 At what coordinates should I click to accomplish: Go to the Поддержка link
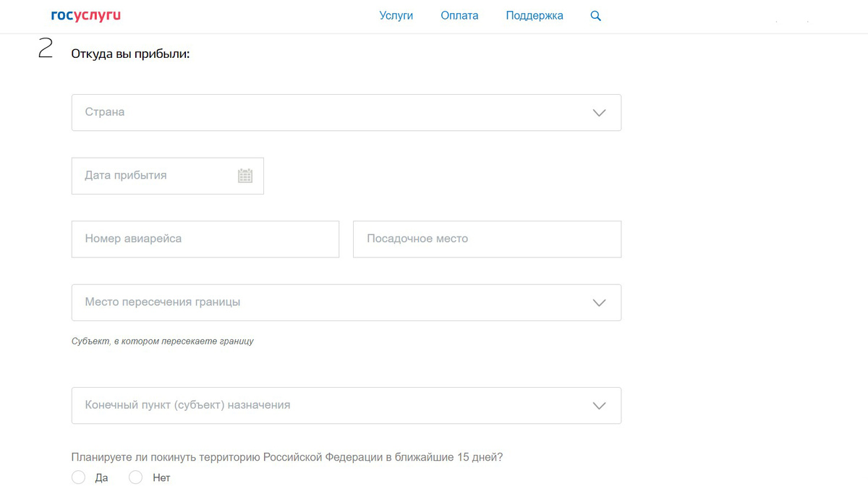click(x=535, y=16)
